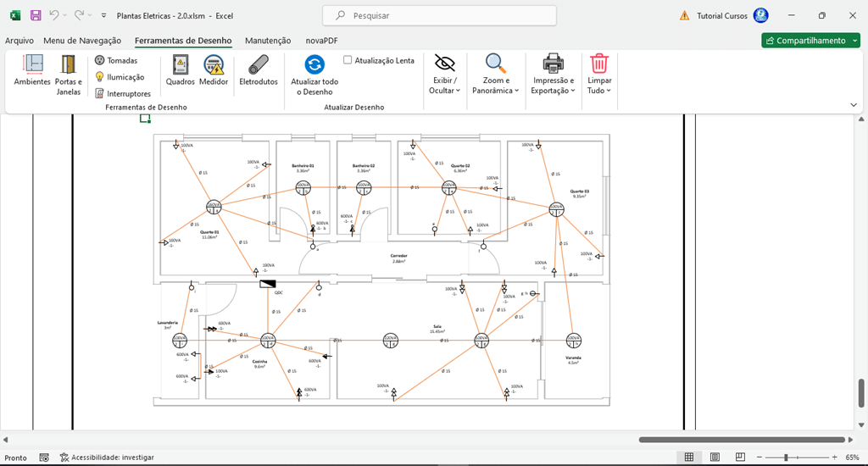The image size is (868, 466).
Task: Undo the last action
Action: pos(53,15)
